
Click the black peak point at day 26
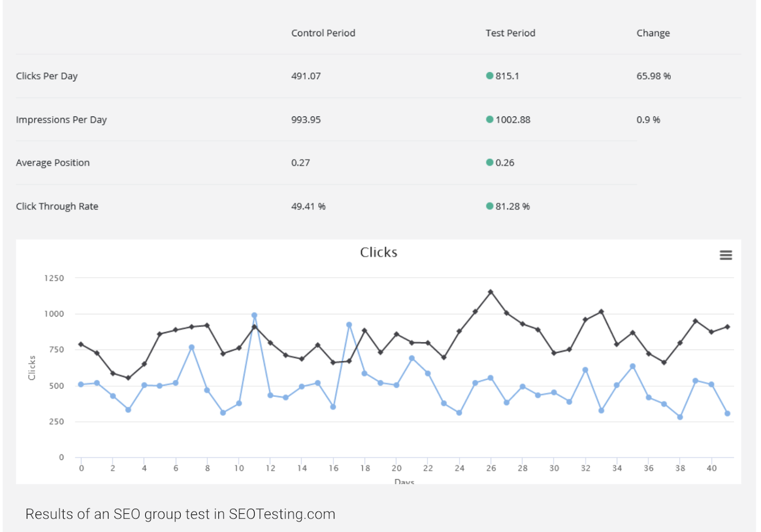[x=490, y=292]
